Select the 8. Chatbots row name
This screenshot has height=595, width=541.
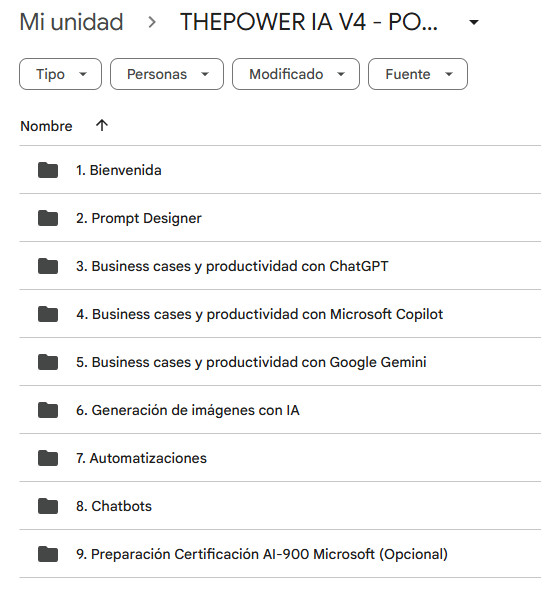(x=114, y=506)
